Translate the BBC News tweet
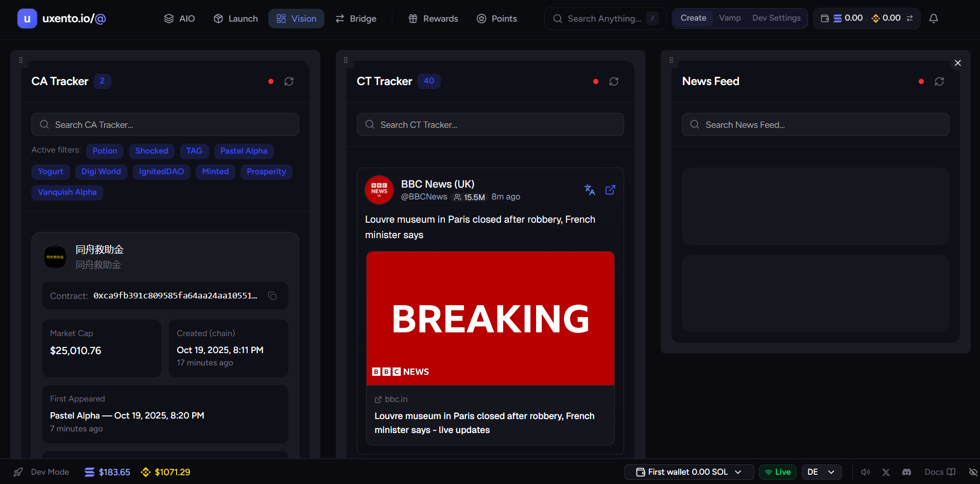The width and height of the screenshot is (980, 484). (590, 190)
